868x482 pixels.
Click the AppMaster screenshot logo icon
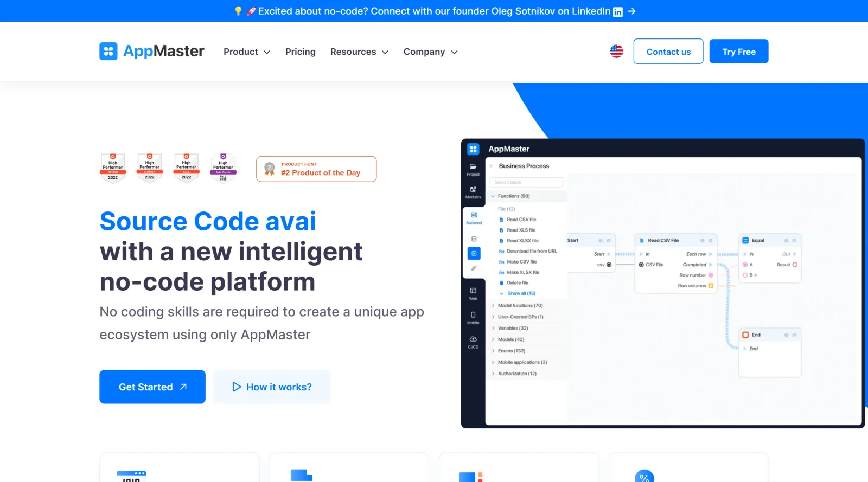point(473,149)
